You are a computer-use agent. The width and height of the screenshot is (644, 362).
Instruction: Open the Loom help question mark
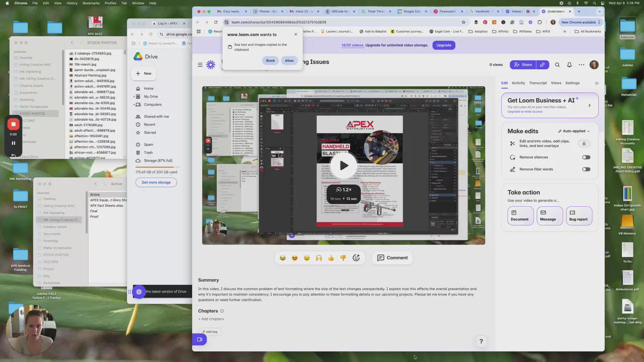(481, 341)
